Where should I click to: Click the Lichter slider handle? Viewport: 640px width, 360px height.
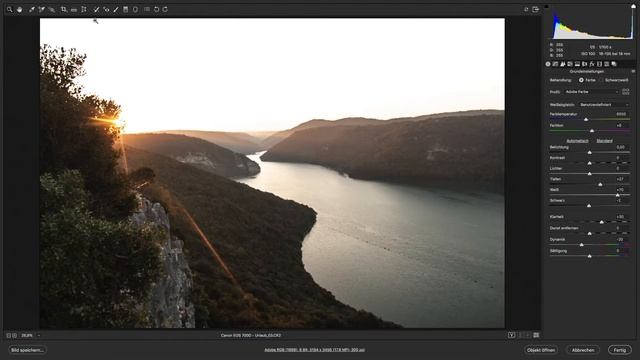[590, 173]
